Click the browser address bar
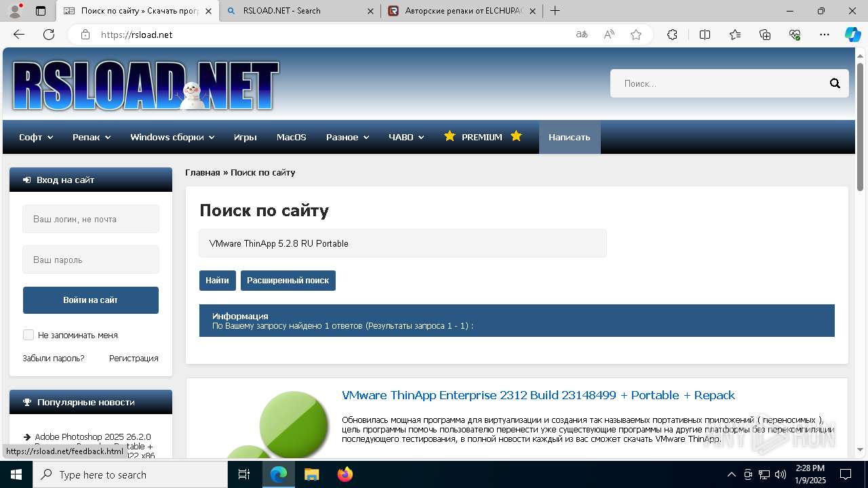 332,35
